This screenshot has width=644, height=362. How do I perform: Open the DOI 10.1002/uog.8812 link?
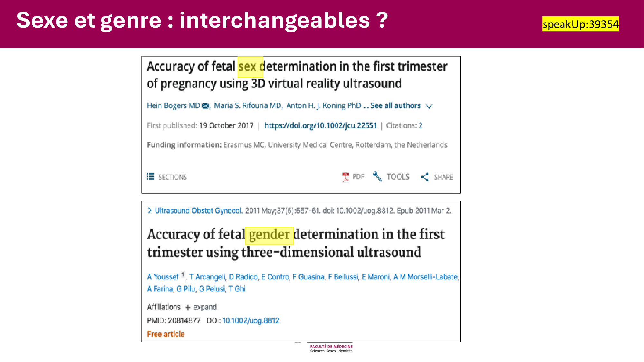[x=251, y=320]
